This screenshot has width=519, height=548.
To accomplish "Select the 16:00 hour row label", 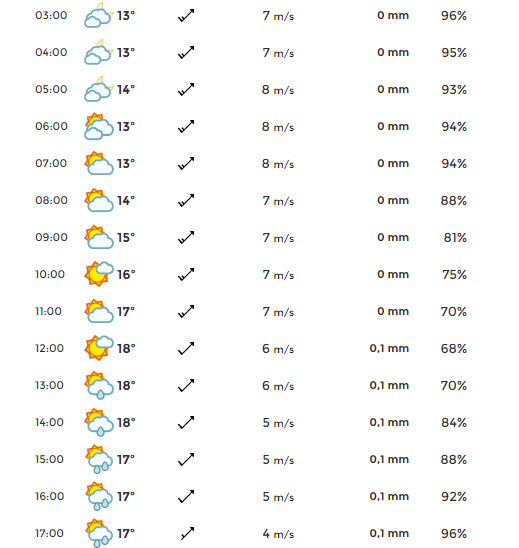I will pos(50,496).
